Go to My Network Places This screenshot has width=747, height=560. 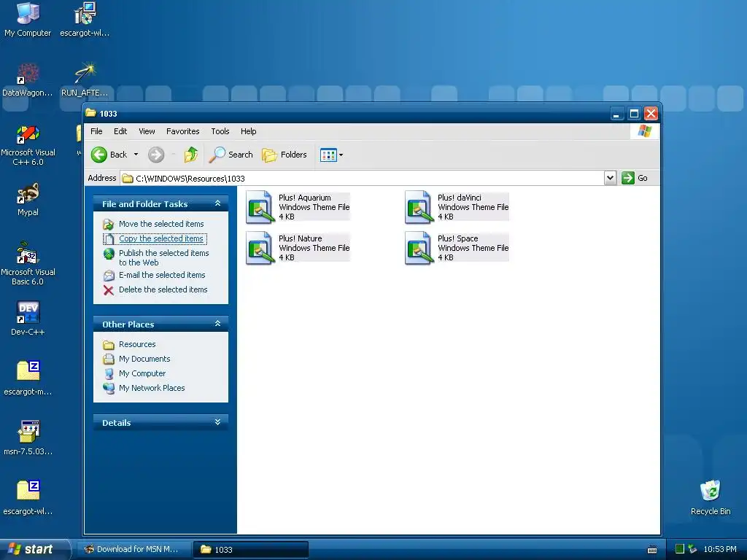point(152,388)
